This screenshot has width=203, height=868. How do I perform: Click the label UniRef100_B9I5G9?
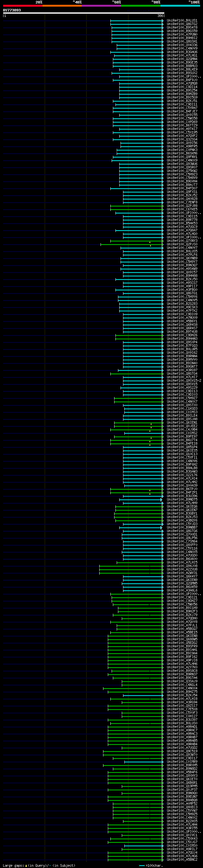click(182, 97)
